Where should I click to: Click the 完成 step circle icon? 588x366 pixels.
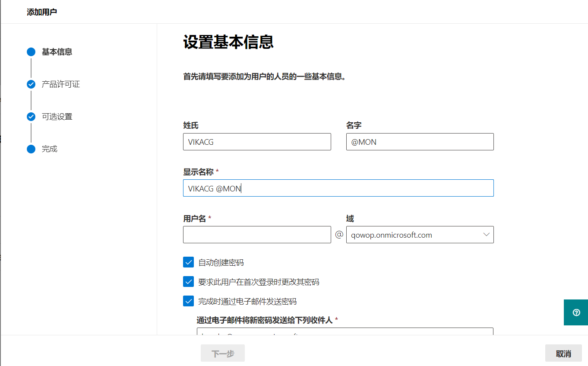click(31, 149)
